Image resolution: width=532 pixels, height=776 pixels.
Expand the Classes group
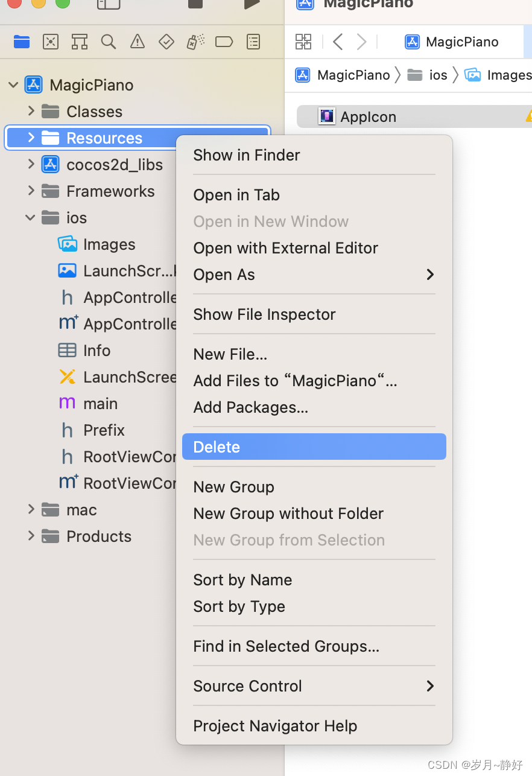(x=31, y=111)
